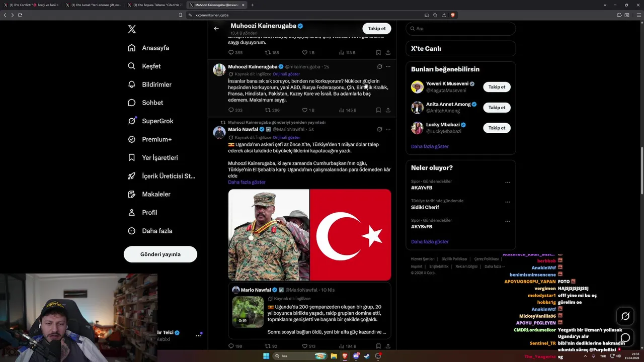The width and height of the screenshot is (644, 362).
Task: Click the Ara search field on X
Action: point(461,29)
